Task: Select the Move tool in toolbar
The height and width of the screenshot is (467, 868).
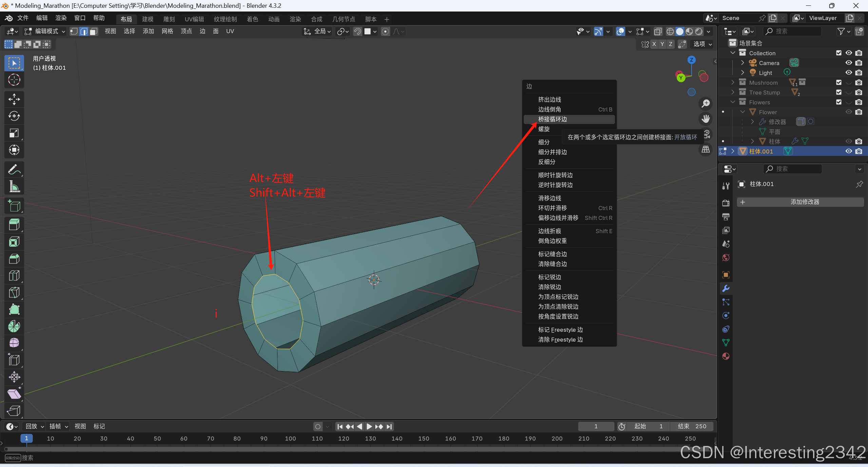Action: tap(14, 99)
